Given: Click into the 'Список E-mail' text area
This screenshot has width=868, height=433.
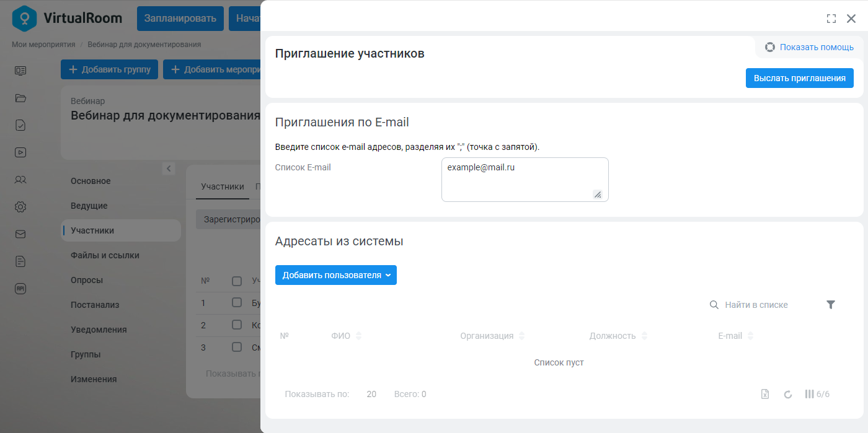Looking at the screenshot, I should pos(525,180).
